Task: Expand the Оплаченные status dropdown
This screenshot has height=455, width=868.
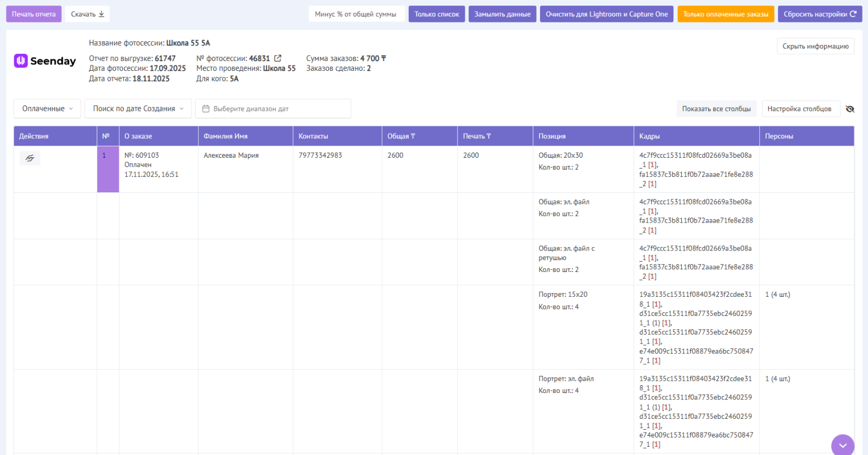Action: coord(47,109)
